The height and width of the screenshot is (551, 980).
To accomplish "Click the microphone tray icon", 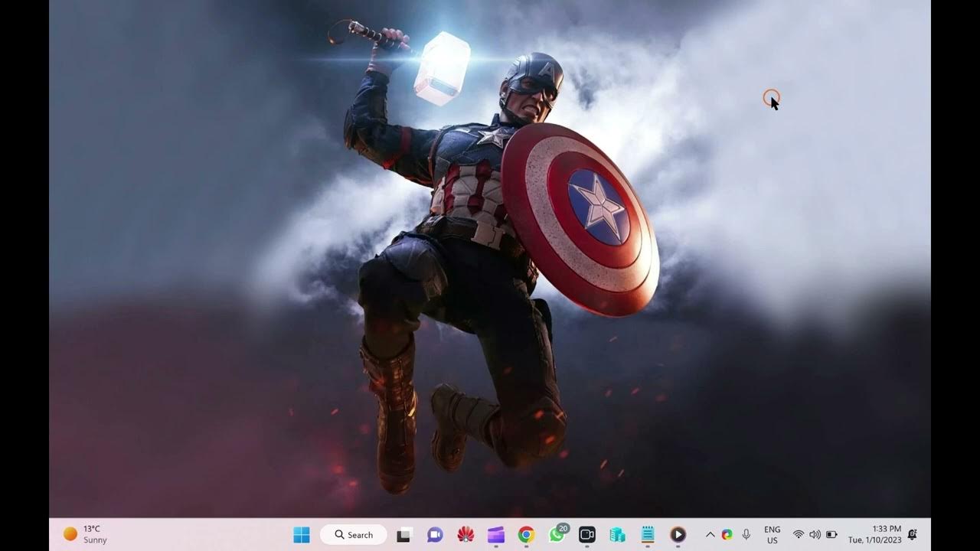I will [x=746, y=535].
